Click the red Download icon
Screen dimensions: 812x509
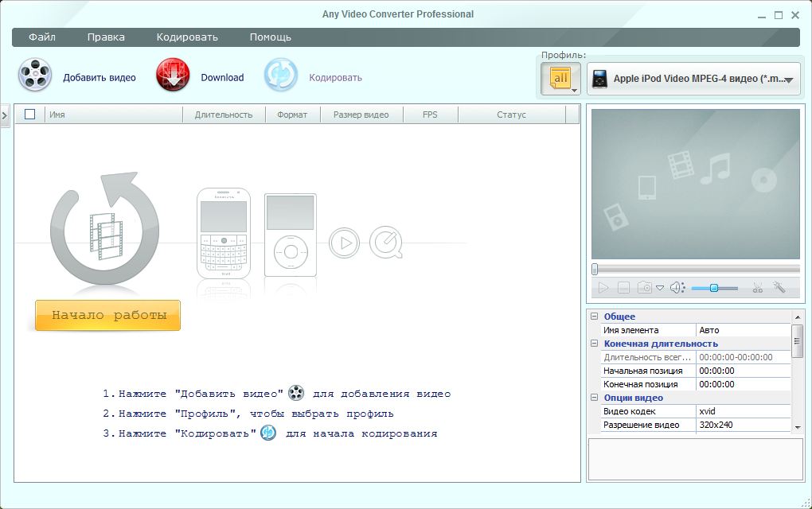coord(173,76)
